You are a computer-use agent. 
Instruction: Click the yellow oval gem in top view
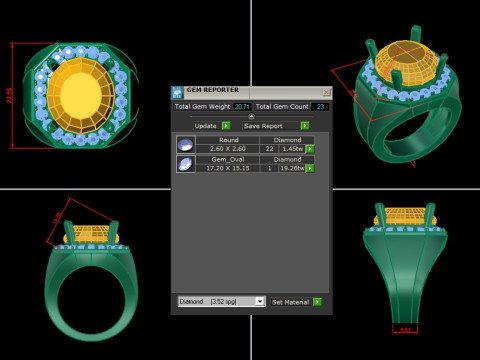point(81,96)
